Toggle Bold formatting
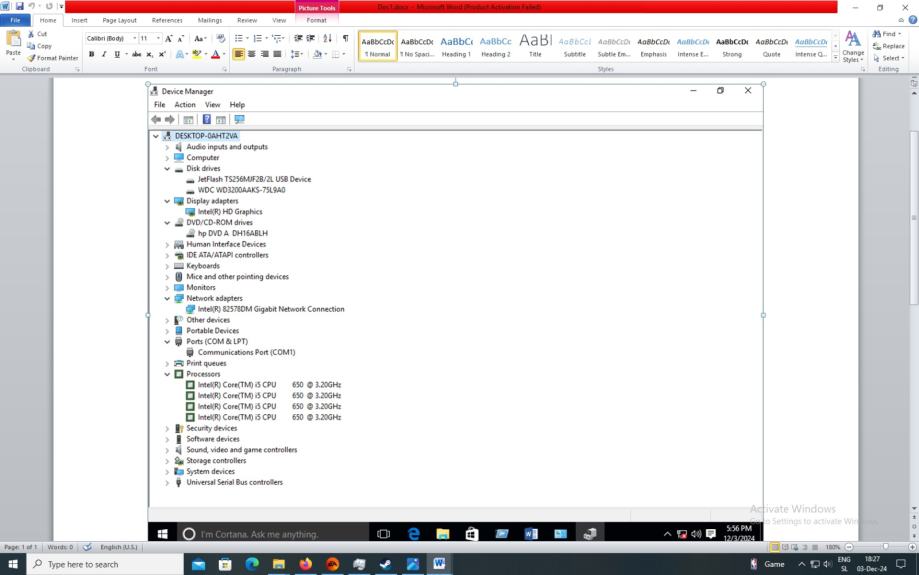 pyautogui.click(x=91, y=54)
